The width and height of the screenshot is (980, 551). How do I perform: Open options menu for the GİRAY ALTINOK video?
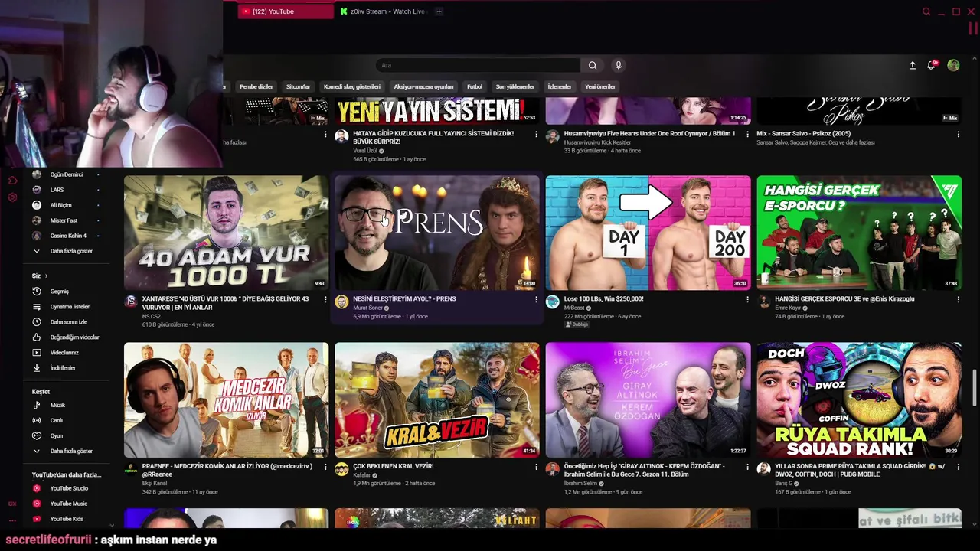747,467
